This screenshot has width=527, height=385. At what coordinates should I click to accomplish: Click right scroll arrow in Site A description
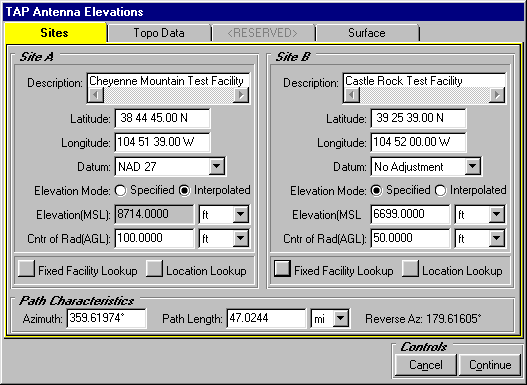(241, 95)
